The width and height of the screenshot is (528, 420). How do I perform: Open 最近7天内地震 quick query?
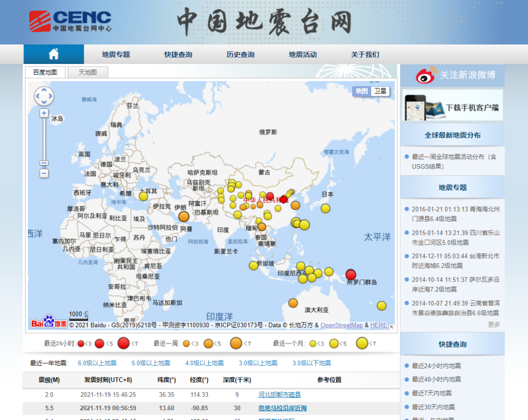[432, 393]
